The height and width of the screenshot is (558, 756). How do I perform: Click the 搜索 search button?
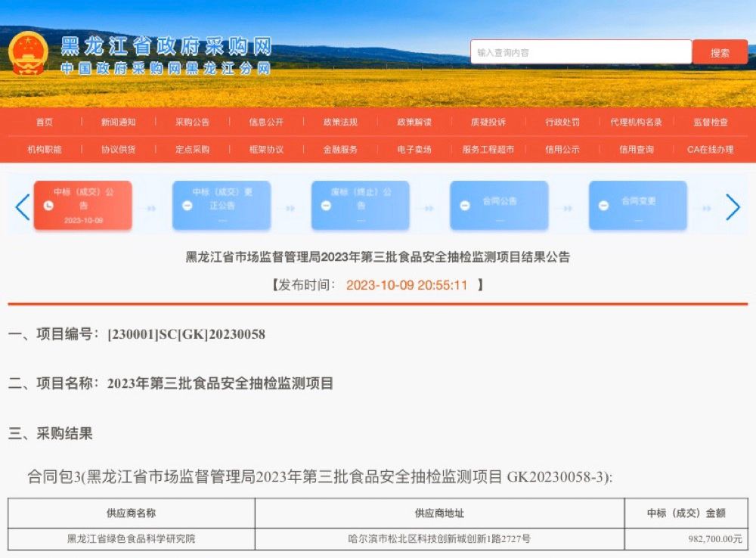point(720,53)
